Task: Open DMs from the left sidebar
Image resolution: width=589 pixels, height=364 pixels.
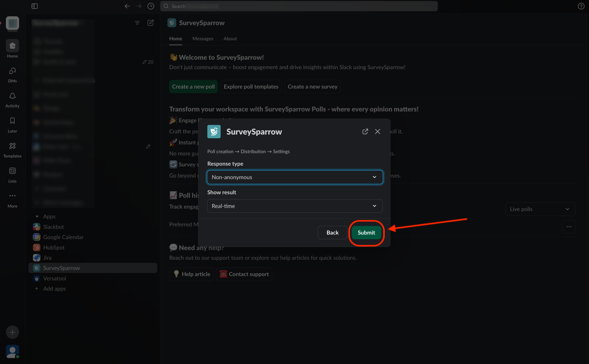Action: point(12,74)
